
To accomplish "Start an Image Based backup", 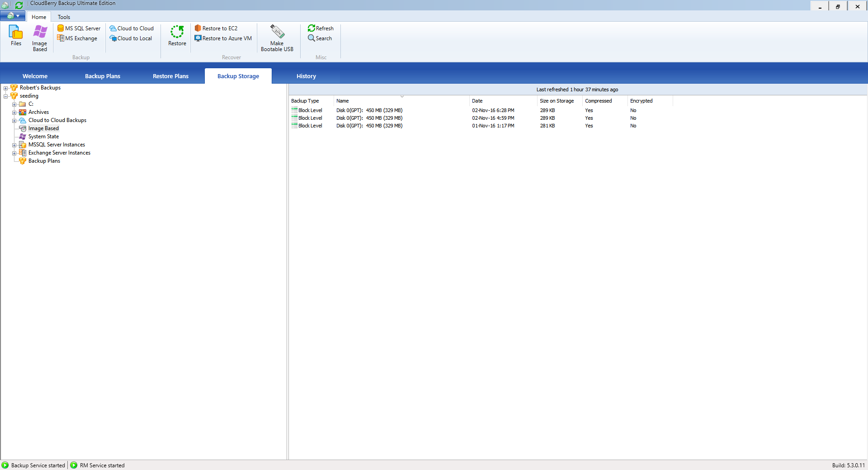I will coord(40,38).
